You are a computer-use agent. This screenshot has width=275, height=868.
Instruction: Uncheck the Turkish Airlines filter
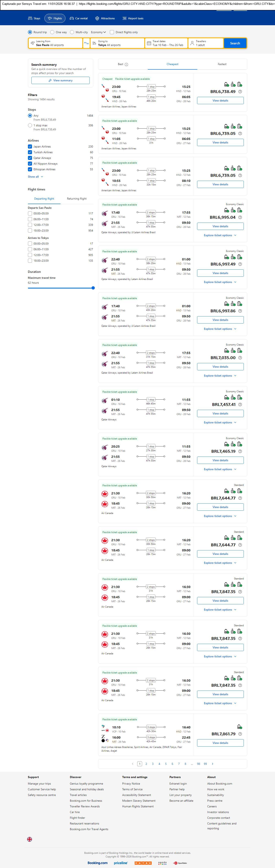30,152
